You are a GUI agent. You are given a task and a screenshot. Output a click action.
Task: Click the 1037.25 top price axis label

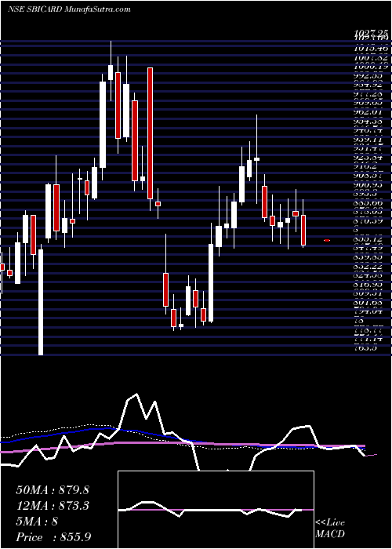tap(371, 32)
